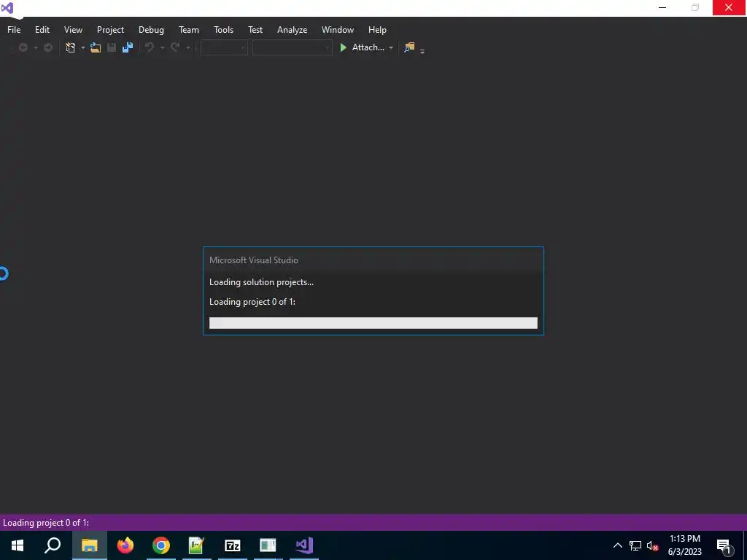Open the View menu
This screenshot has width=747, height=560.
(x=73, y=29)
